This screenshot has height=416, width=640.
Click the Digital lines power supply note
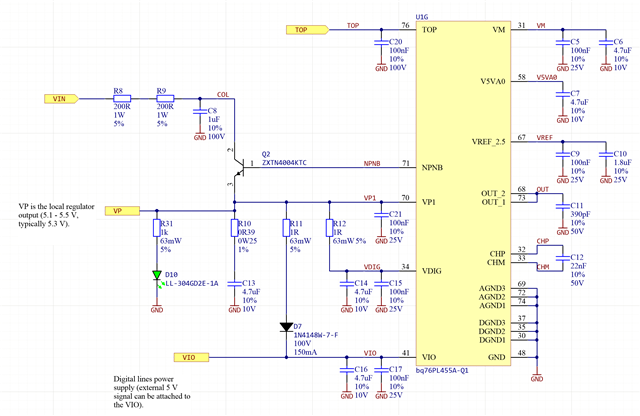(152, 392)
